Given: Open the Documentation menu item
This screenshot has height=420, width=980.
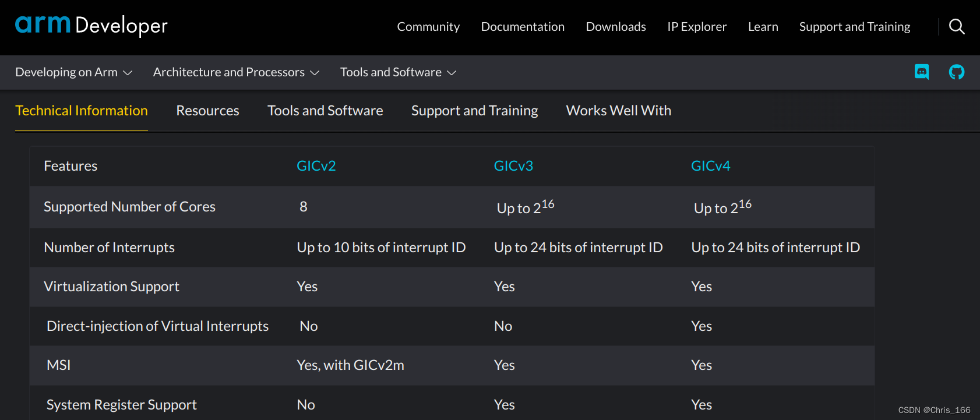Looking at the screenshot, I should (523, 27).
